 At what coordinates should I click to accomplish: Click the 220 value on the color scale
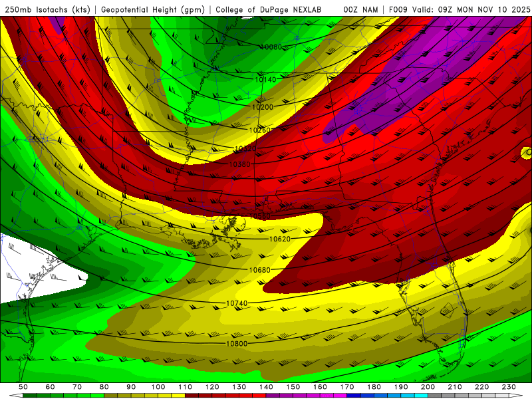point(482,387)
